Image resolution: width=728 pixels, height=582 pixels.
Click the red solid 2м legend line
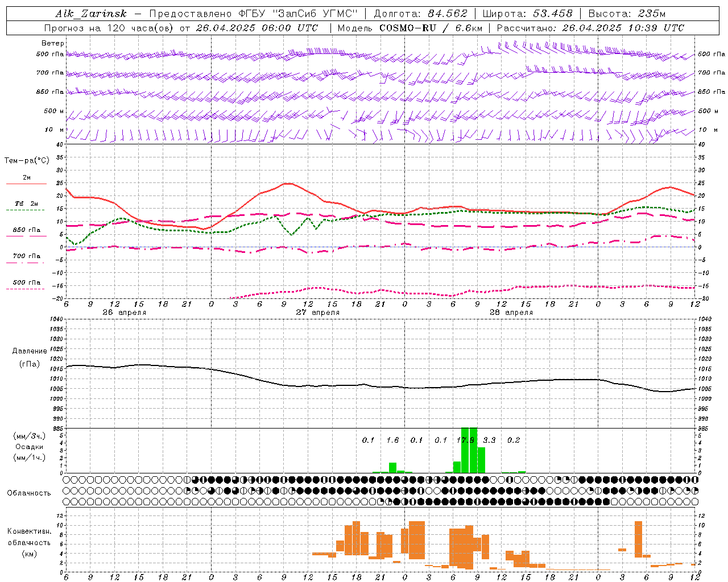[26, 184]
